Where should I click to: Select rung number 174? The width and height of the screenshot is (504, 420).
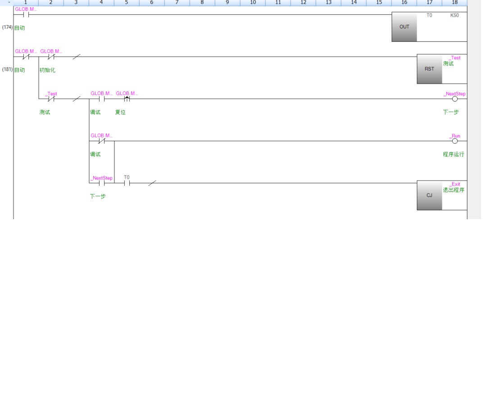(x=7, y=27)
